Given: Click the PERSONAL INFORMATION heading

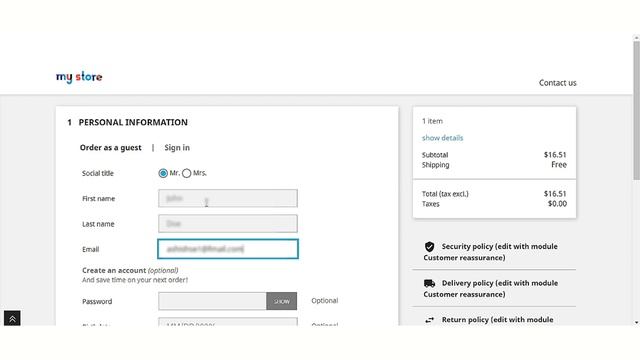Looking at the screenshot, I should tap(133, 122).
